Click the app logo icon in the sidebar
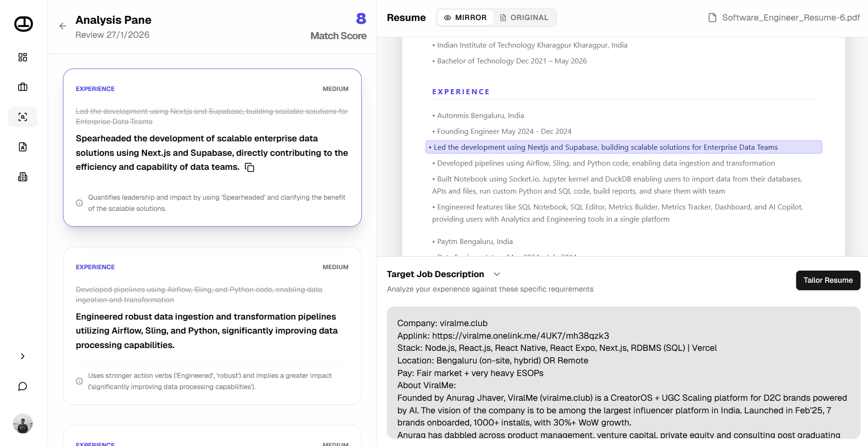Screen dimensions: 868x446 tap(23, 24)
